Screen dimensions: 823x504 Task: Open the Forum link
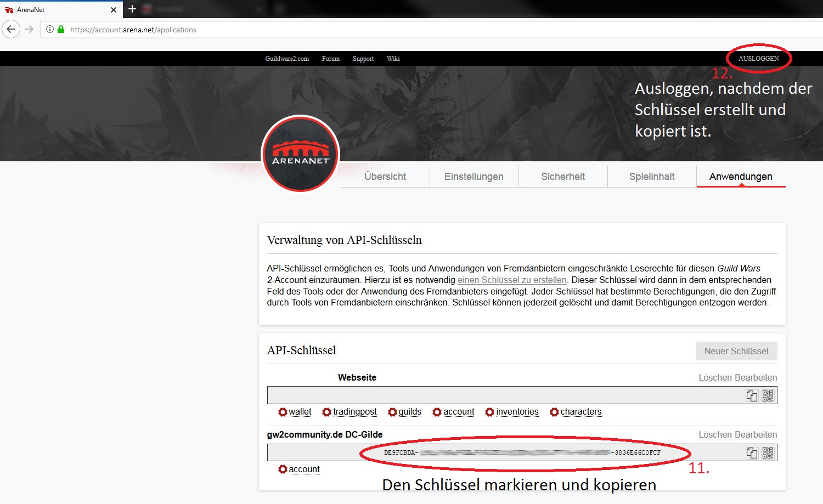tap(331, 59)
